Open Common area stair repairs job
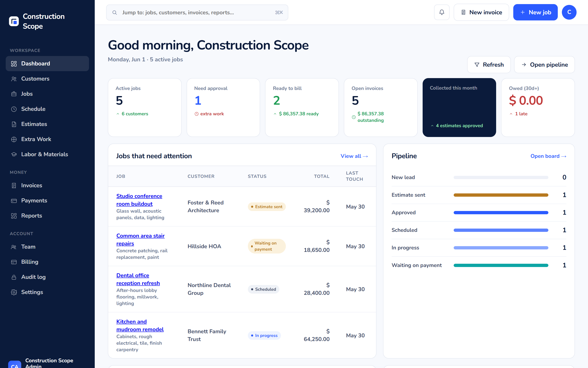This screenshot has width=588, height=368. pos(140,240)
